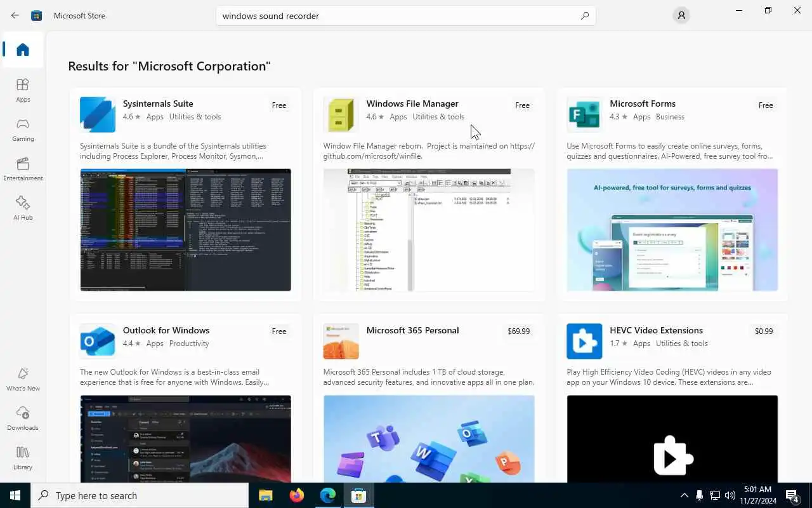Click the 4.3 star rating on Forms
Screen dimensions: 812x508
click(619, 117)
